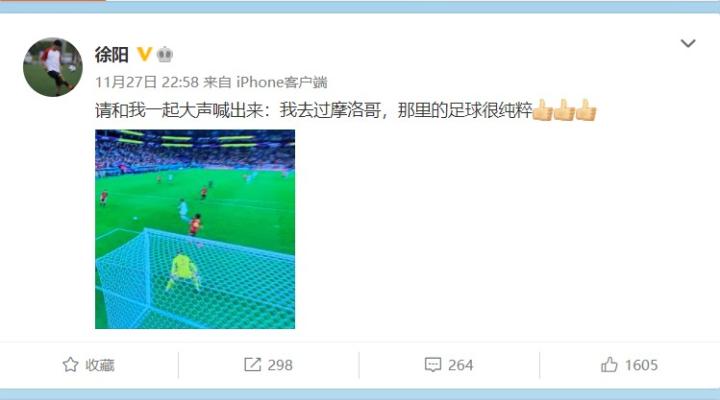Click the middle thumbs-up emoji in the post
The height and width of the screenshot is (400, 720).
tap(564, 110)
